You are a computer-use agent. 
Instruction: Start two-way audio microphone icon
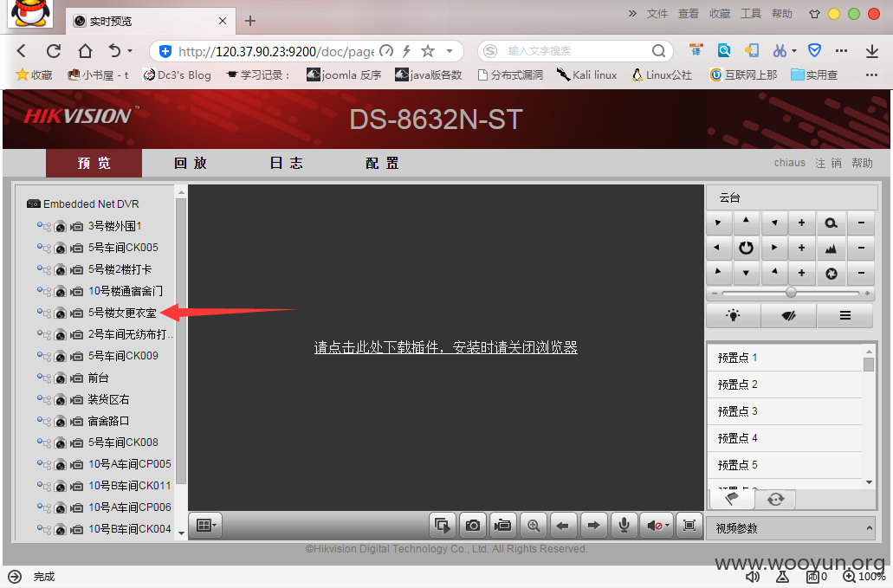[x=624, y=525]
